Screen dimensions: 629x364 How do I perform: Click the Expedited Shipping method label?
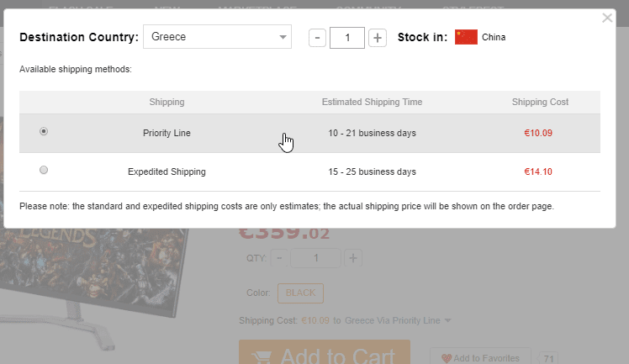166,171
